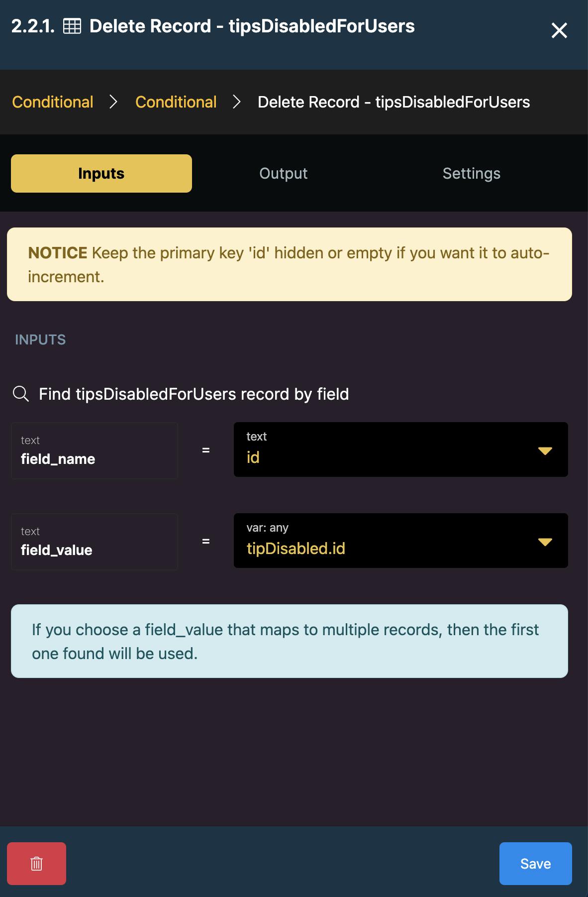Screen dimensions: 588x897
Task: Click first breadcrumb chevron arrow
Action: tap(113, 102)
